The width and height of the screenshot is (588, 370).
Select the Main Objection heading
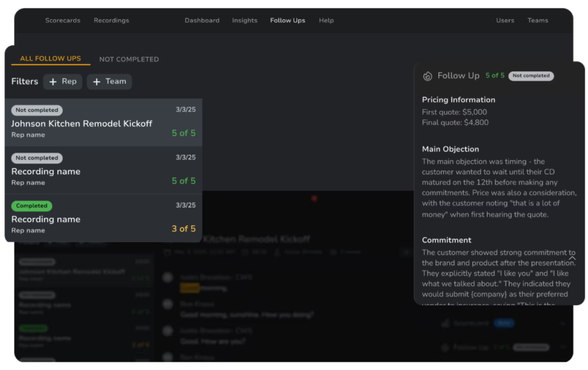tap(450, 149)
